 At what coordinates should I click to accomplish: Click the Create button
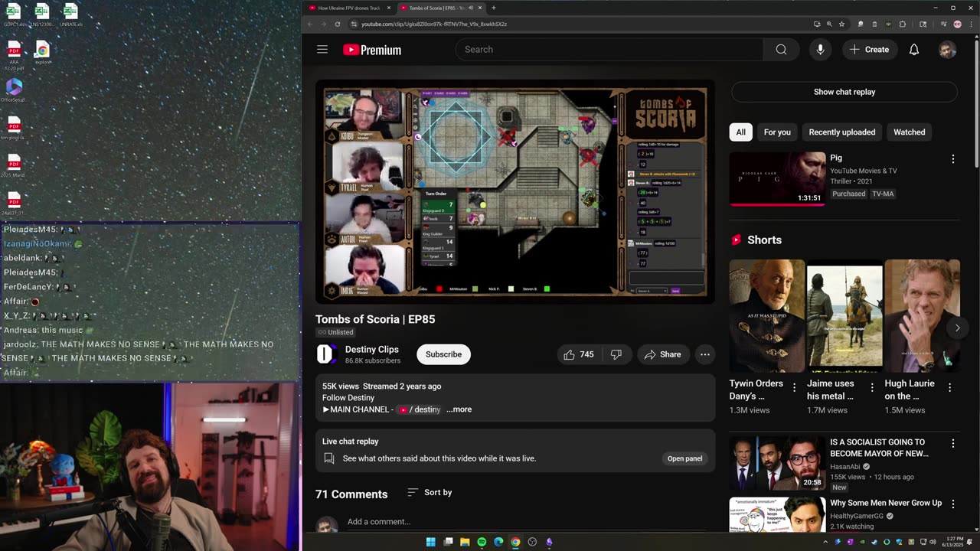(870, 50)
